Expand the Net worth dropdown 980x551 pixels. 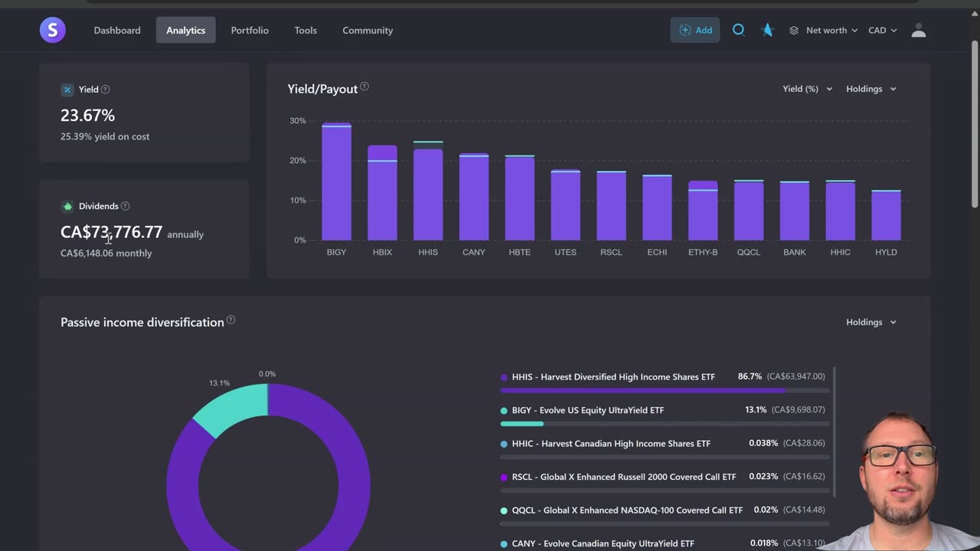[823, 31]
